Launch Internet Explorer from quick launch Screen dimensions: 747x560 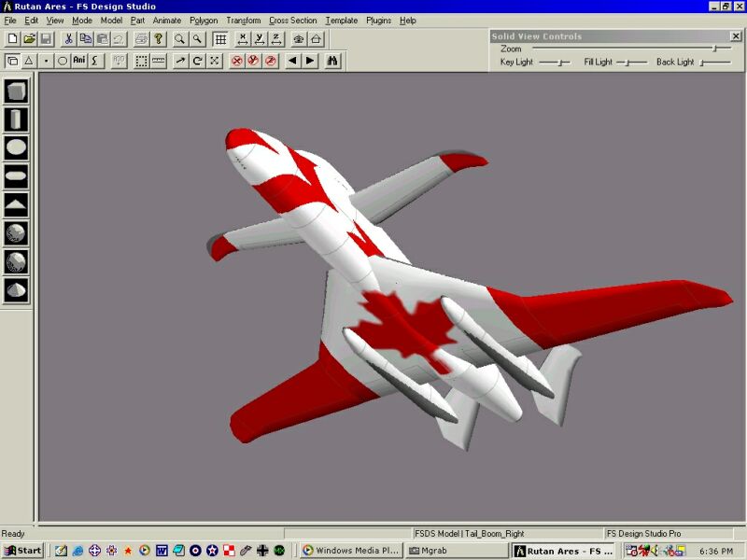pos(78,551)
